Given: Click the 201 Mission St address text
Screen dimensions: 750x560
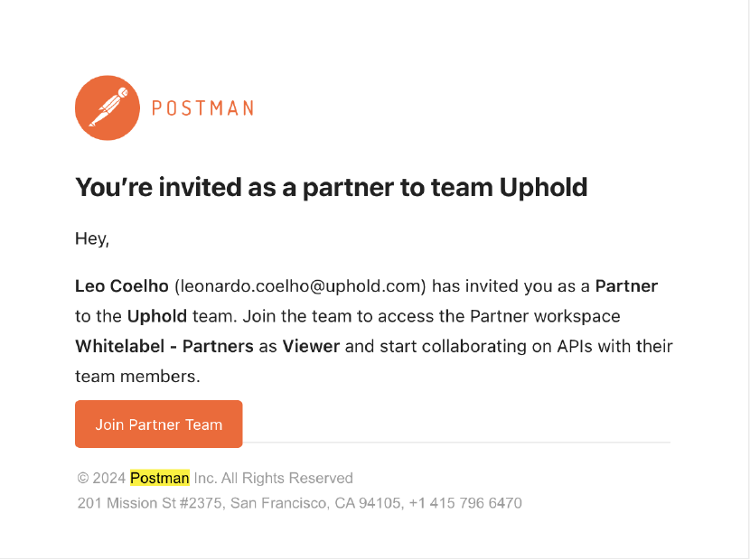Looking at the screenshot, I should pyautogui.click(x=151, y=503).
